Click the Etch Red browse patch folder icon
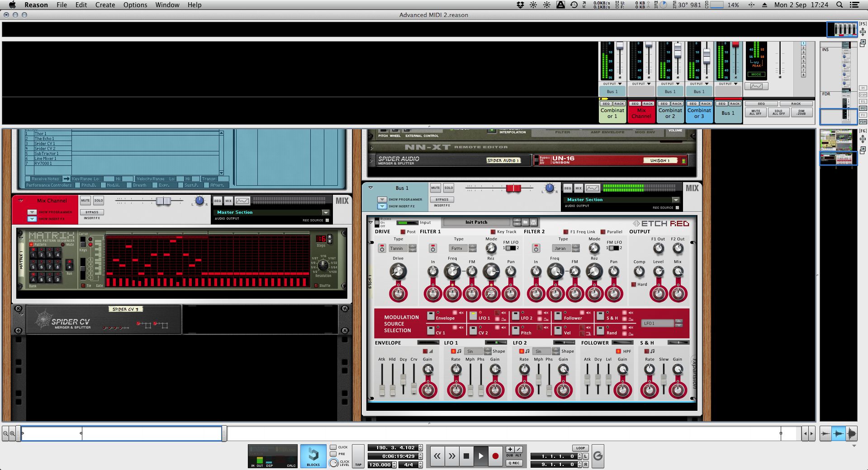 pos(525,222)
